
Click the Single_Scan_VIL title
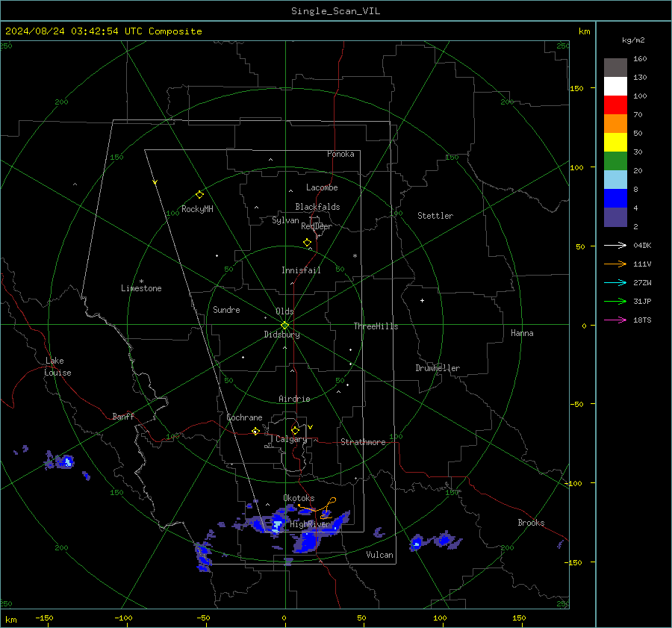tap(335, 11)
